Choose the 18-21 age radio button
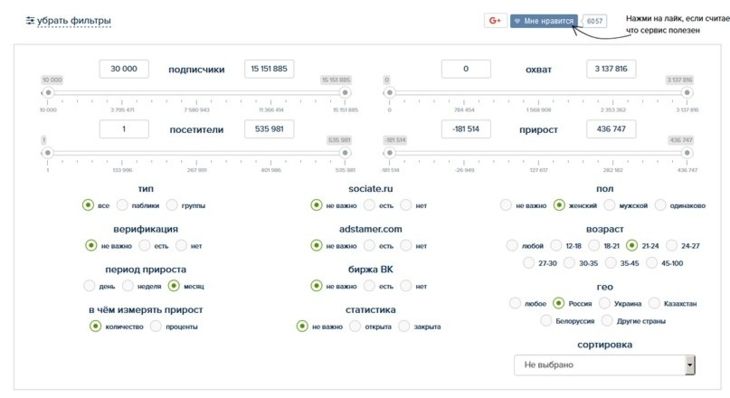Viewport: 730px width, 398px height. pos(594,245)
